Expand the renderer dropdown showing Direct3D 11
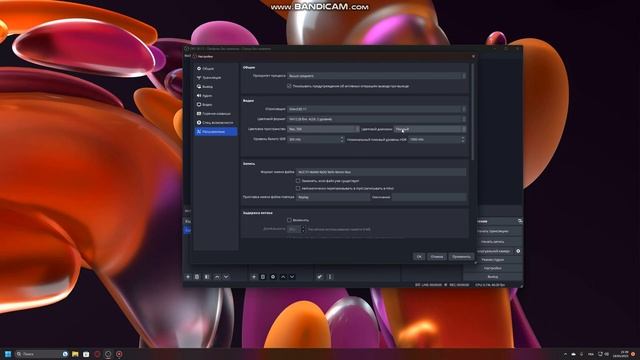This screenshot has height=360, width=640. 376,109
